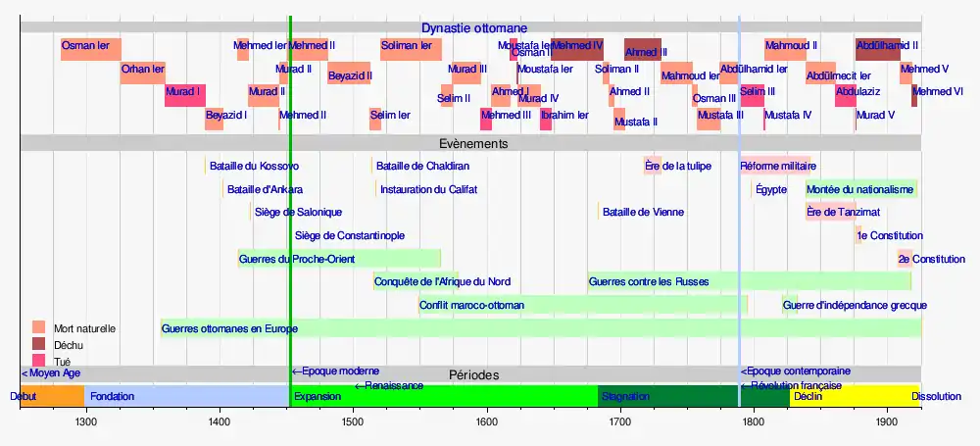This screenshot has height=446, width=980.
Task: Click the Déchu legend color box
Action: tap(39, 345)
